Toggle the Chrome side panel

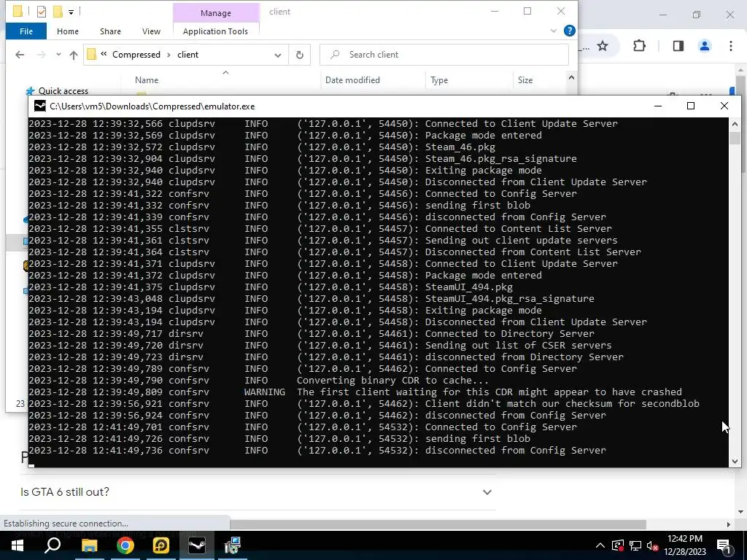(x=678, y=46)
